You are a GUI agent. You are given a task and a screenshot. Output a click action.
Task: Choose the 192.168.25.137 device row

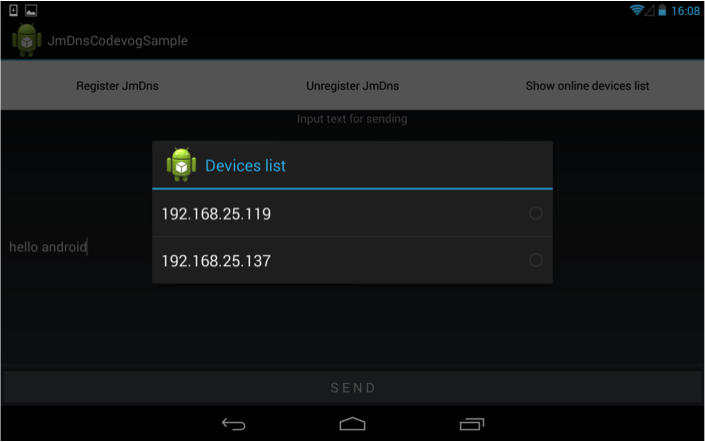(x=352, y=260)
